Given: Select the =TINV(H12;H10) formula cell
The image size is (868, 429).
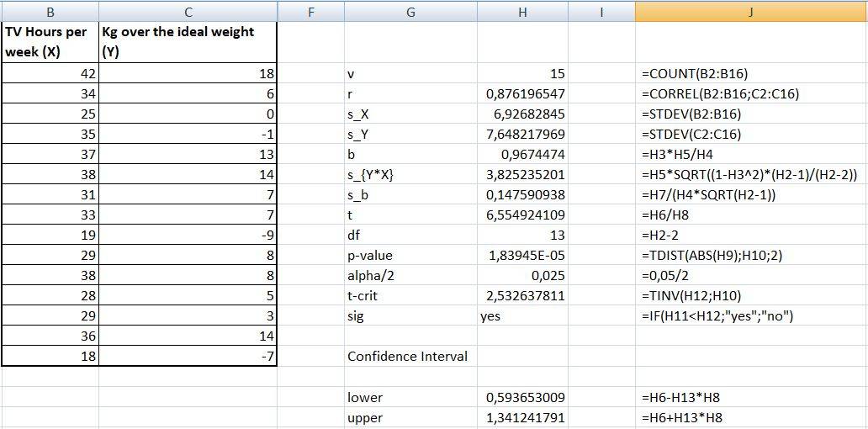Looking at the screenshot, I should click(x=751, y=296).
